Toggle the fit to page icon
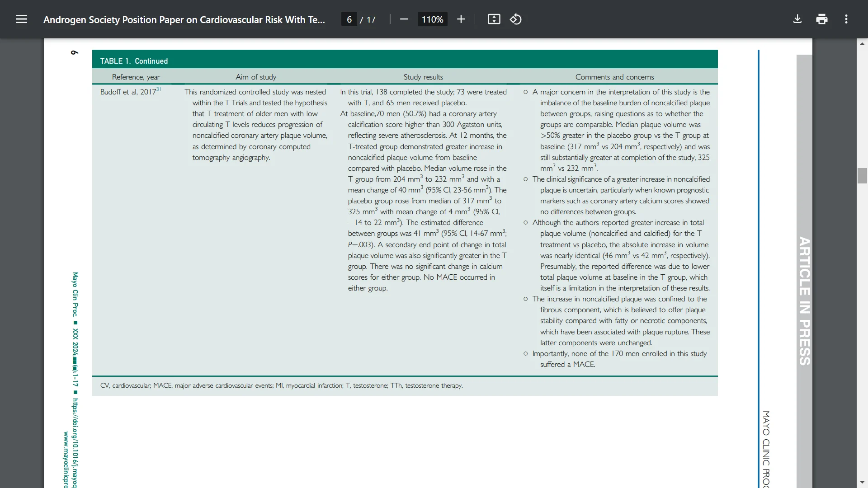The image size is (868, 488). [494, 19]
